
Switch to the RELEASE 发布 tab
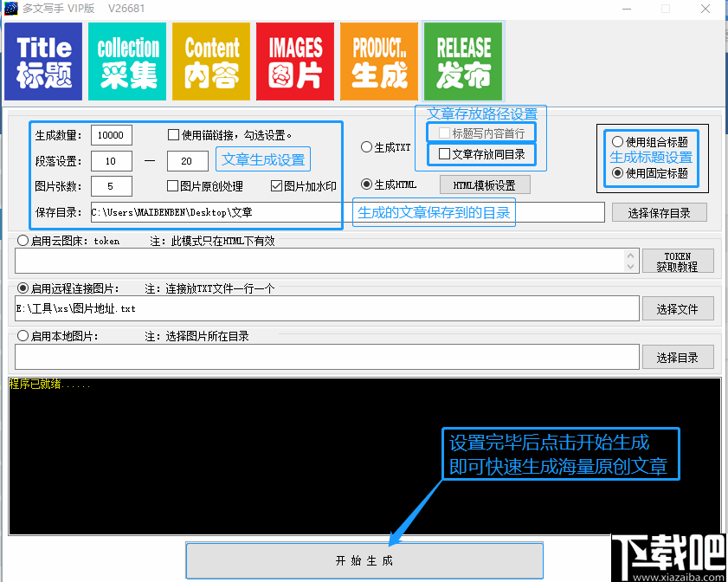(x=462, y=61)
